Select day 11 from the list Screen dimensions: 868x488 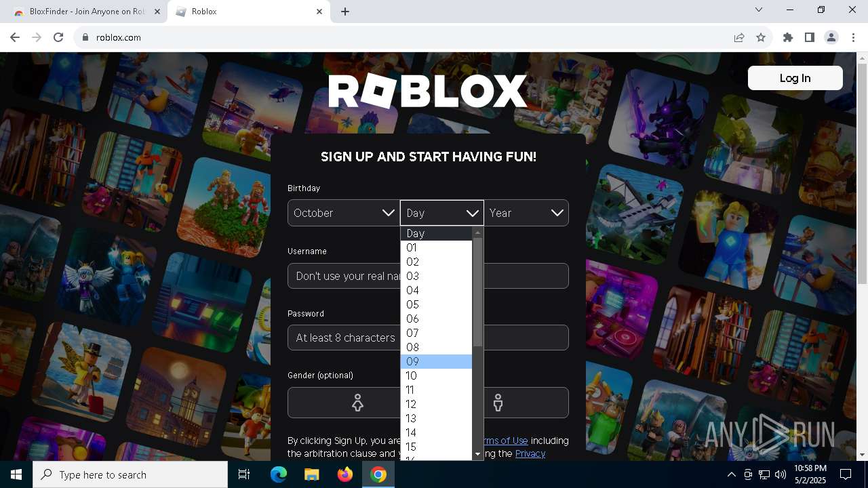(x=436, y=390)
